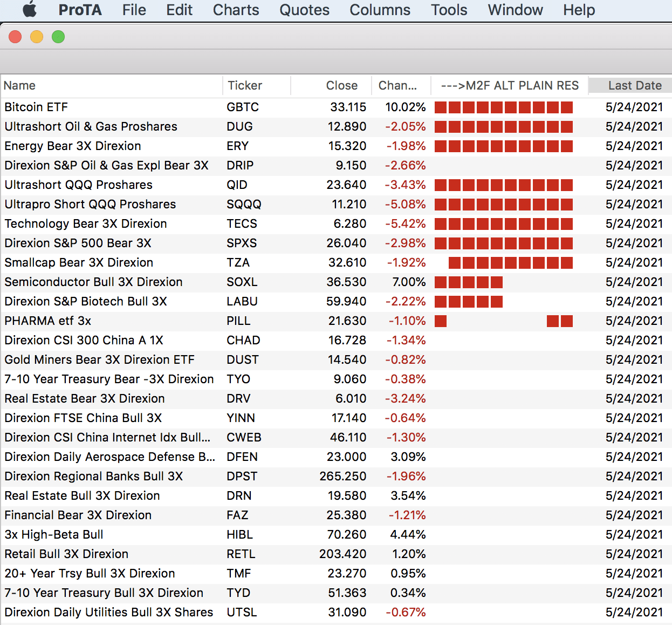
Task: Select the Energy Bear 3X Direxion row
Action: click(x=336, y=146)
